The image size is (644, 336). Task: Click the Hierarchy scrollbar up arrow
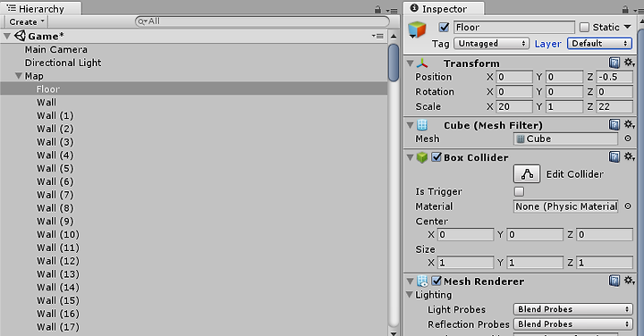[x=394, y=37]
